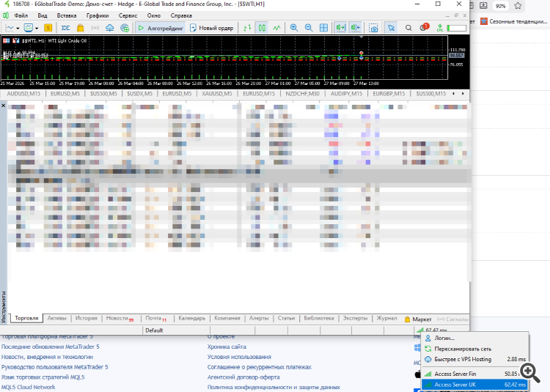Open the MQL IDE editor icon
Viewport: 550px width, 392px height.
(65, 28)
